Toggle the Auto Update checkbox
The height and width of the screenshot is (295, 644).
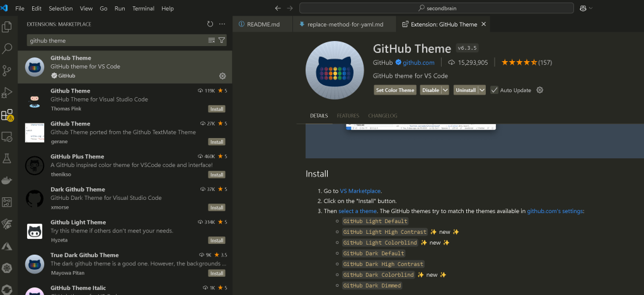(x=495, y=90)
